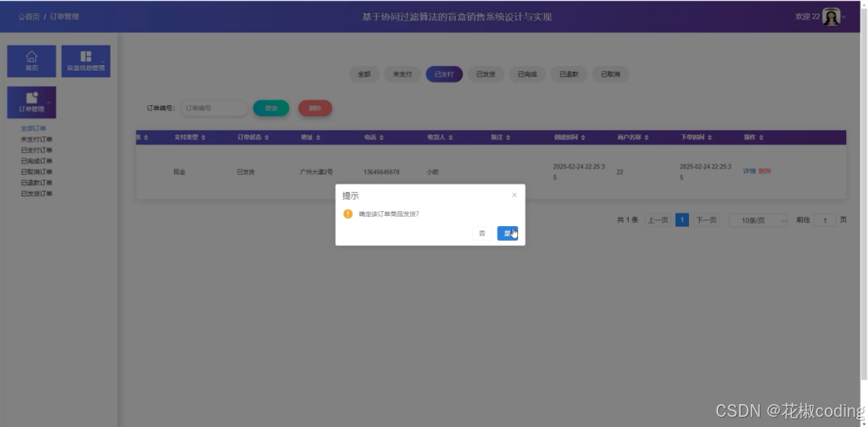Select the 已支付 status tab

(444, 75)
